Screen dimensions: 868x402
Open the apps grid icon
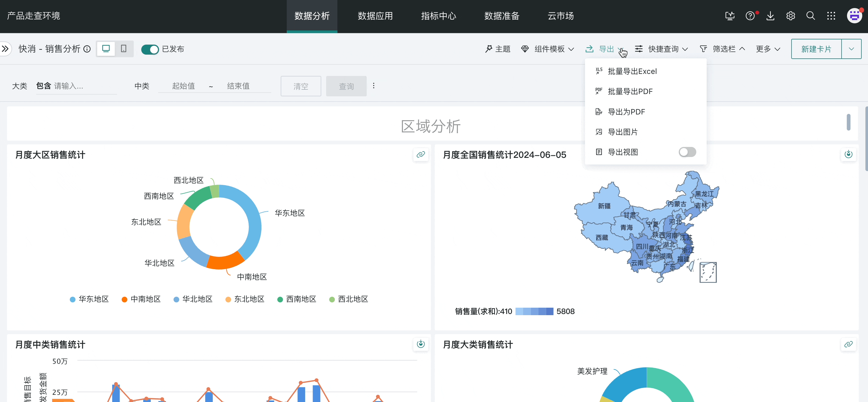[831, 16]
